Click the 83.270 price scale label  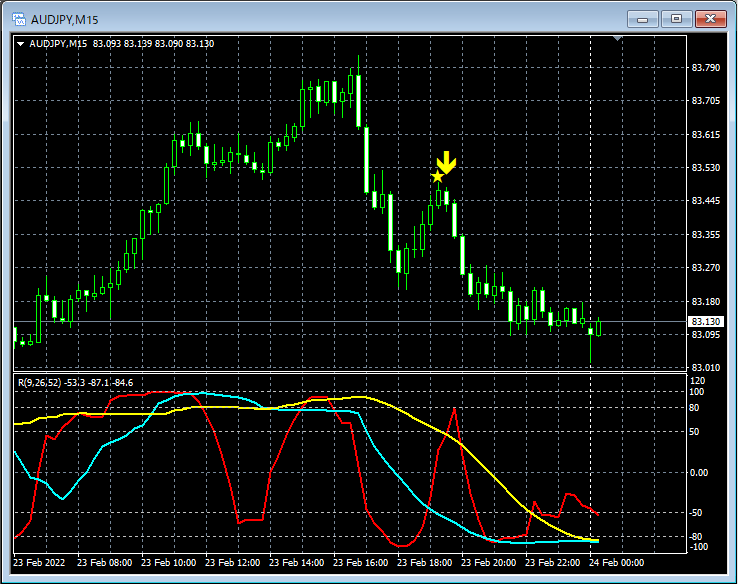point(706,267)
